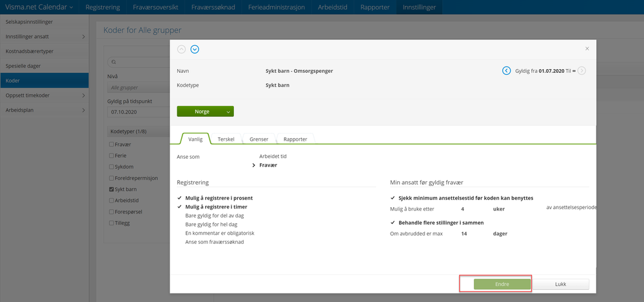
Task: Toggle the Sykdom code type checkbox
Action: (112, 167)
